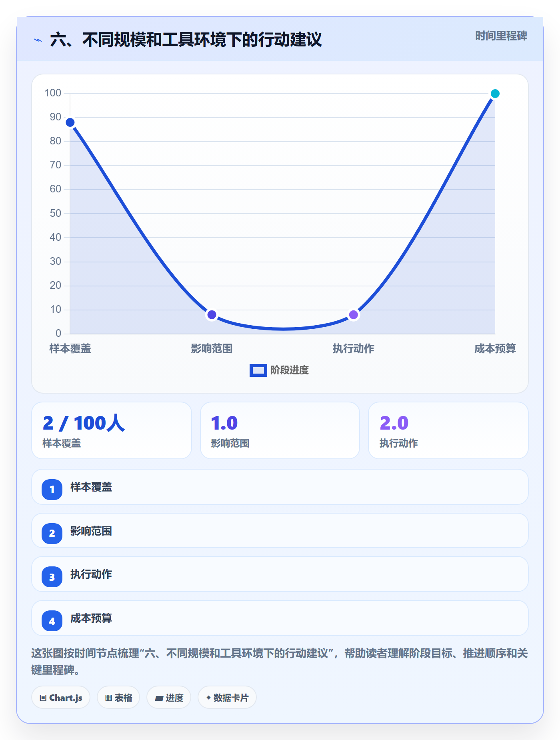Viewport: 560px width, 740px height.
Task: Click the 时间里程碑 label in header
Action: 501,36
